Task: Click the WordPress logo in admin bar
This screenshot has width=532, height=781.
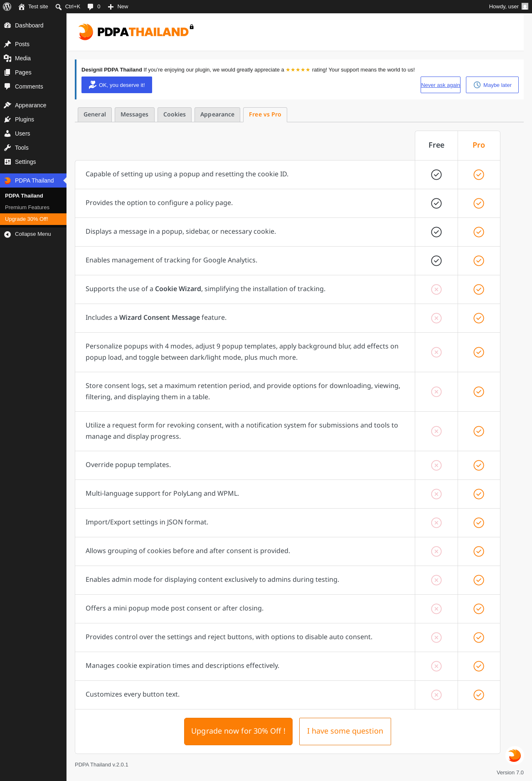Action: [x=7, y=7]
